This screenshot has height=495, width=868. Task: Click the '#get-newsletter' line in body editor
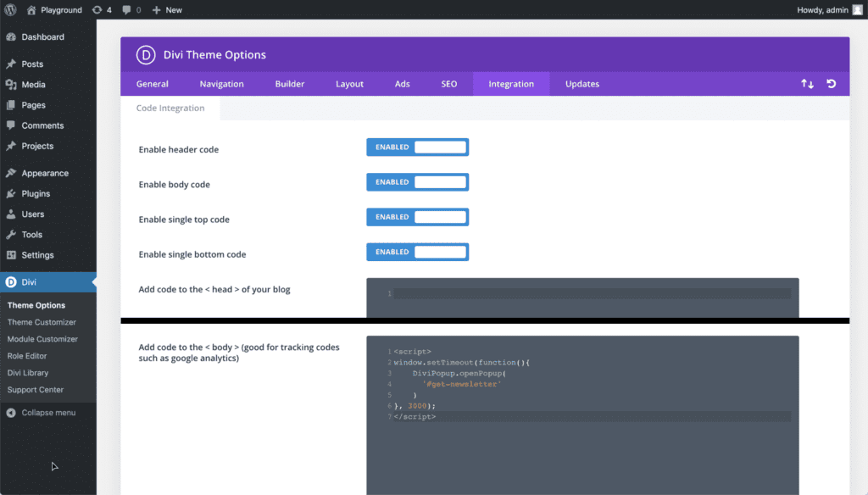tap(461, 384)
